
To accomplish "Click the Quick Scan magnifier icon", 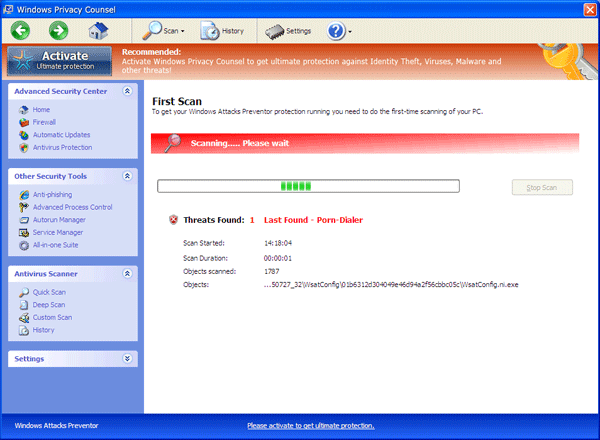I will tap(24, 292).
